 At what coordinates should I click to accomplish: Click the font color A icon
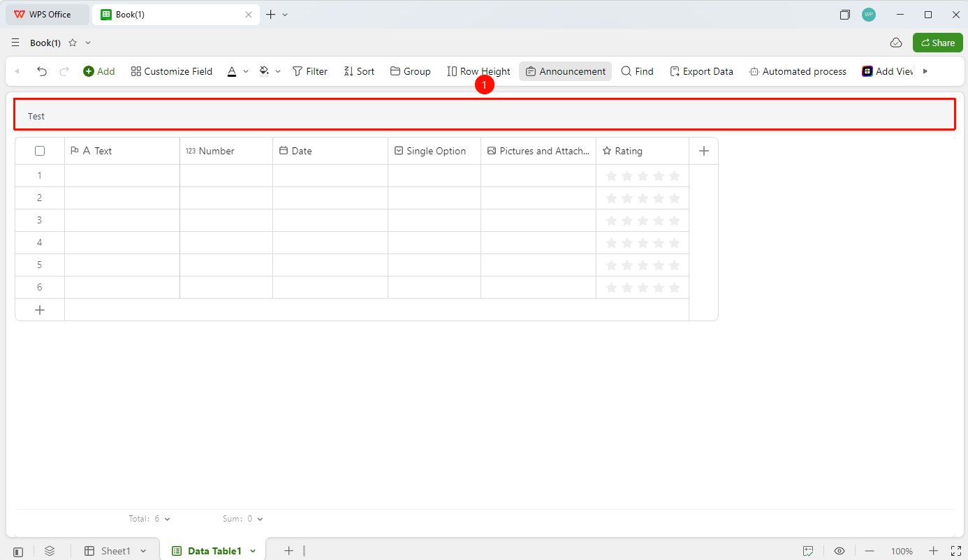[232, 71]
